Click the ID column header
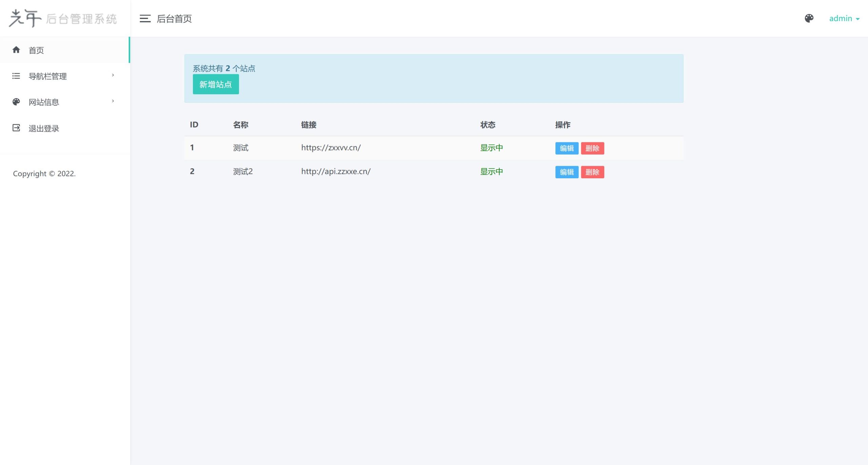 pyautogui.click(x=194, y=125)
